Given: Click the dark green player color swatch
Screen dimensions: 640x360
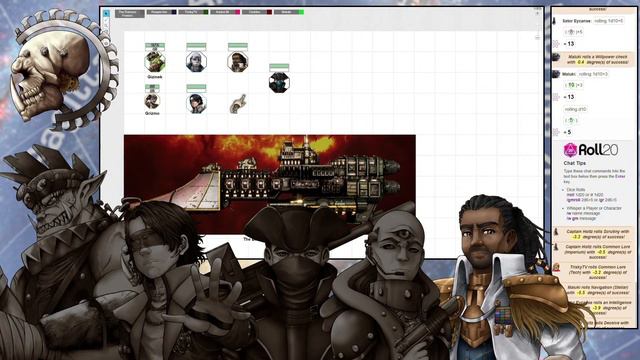Looking at the screenshot, I should point(206,12).
